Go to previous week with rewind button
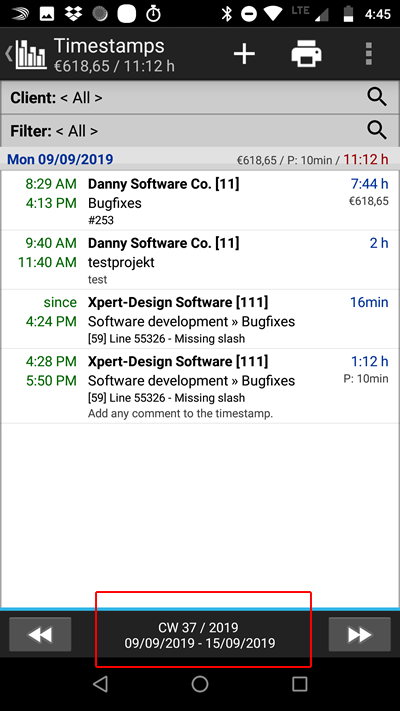Viewport: 400px width, 711px height. click(40, 634)
